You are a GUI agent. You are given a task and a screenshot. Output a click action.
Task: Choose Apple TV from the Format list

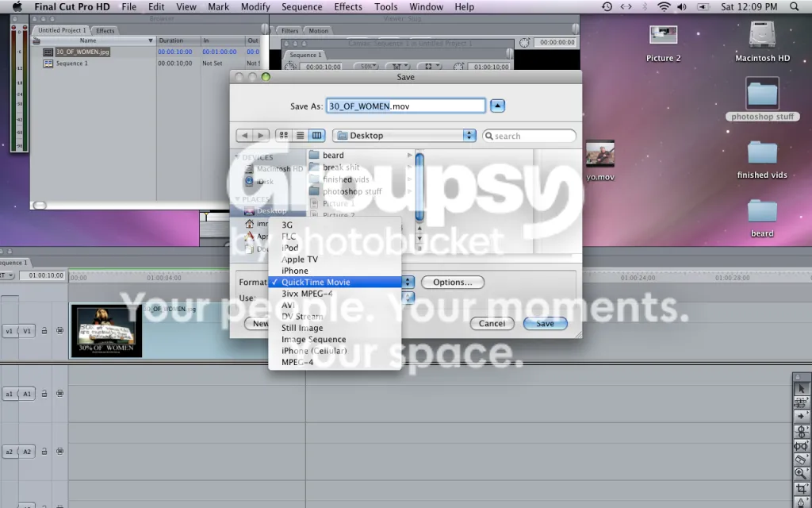[335, 260]
